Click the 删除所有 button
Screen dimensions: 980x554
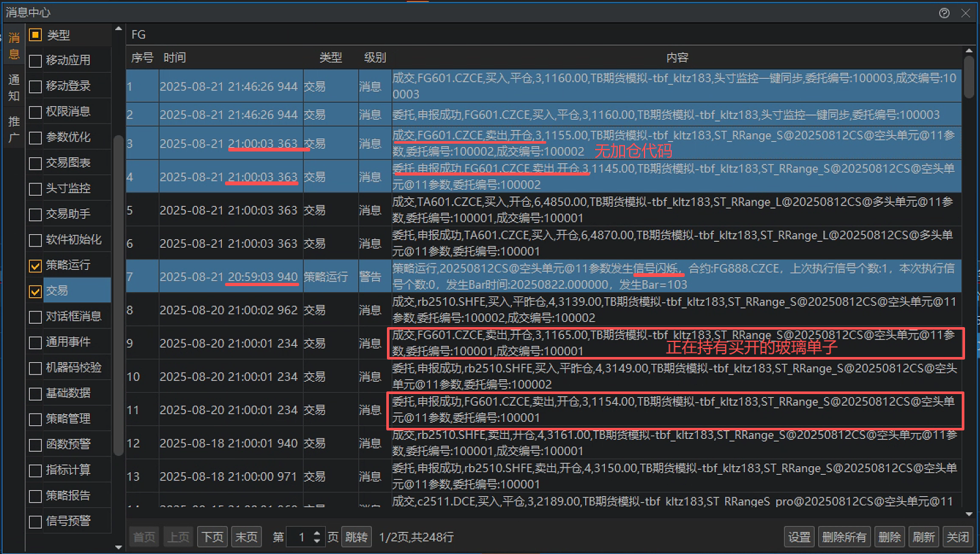pos(844,537)
